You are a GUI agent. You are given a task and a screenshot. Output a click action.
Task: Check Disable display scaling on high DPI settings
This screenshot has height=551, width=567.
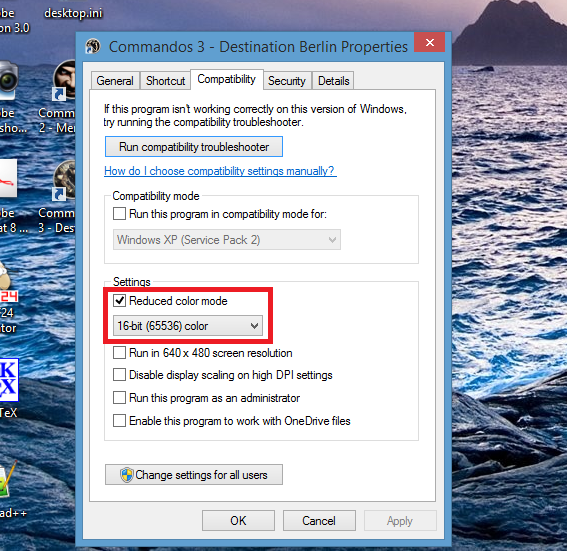tap(119, 375)
